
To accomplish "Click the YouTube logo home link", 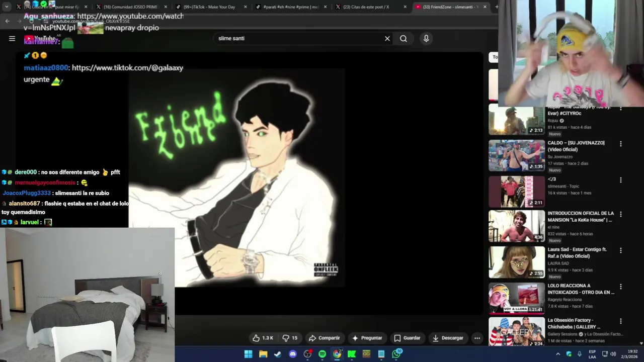I will (x=40, y=39).
